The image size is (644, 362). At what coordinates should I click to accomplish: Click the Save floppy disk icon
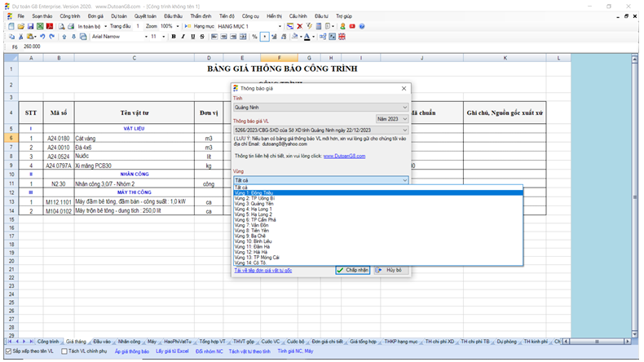(30, 26)
